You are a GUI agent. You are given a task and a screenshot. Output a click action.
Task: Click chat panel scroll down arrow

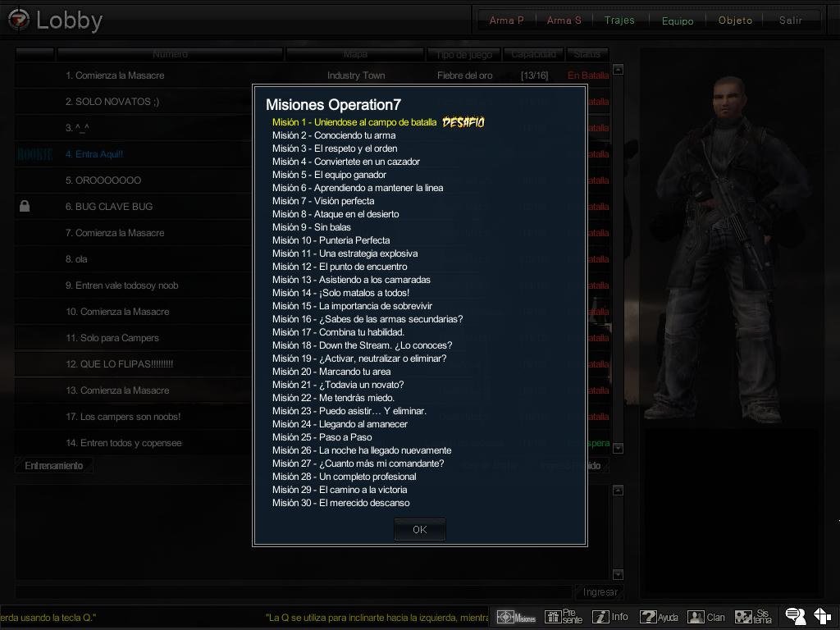click(x=618, y=574)
